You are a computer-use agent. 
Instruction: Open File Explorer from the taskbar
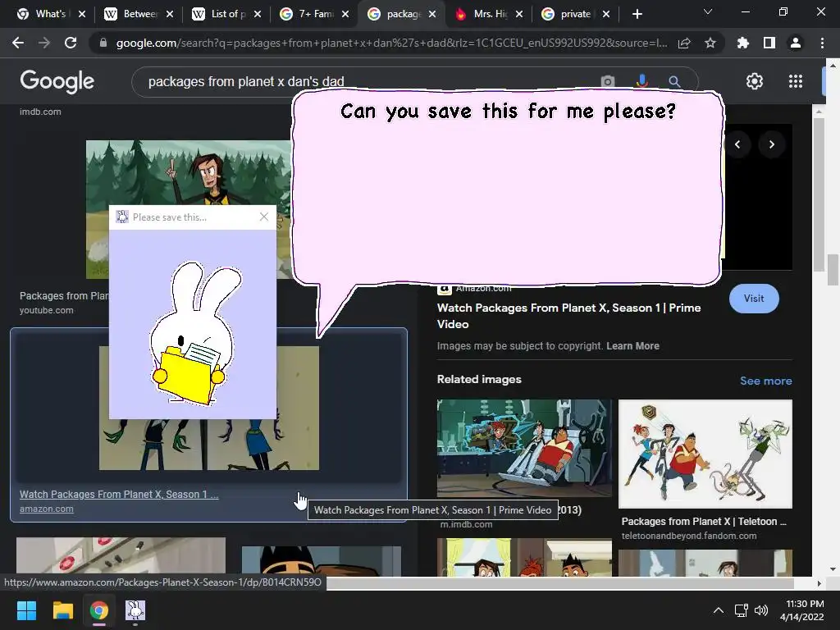coord(62,610)
